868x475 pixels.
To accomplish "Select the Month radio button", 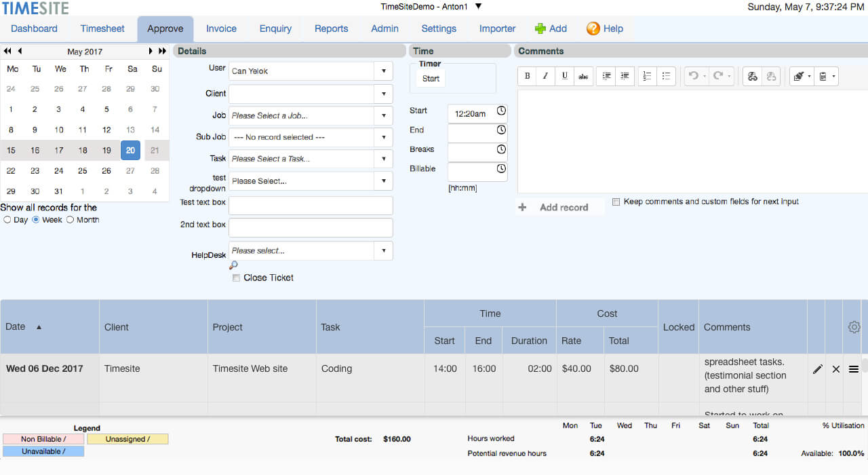I will click(x=70, y=220).
